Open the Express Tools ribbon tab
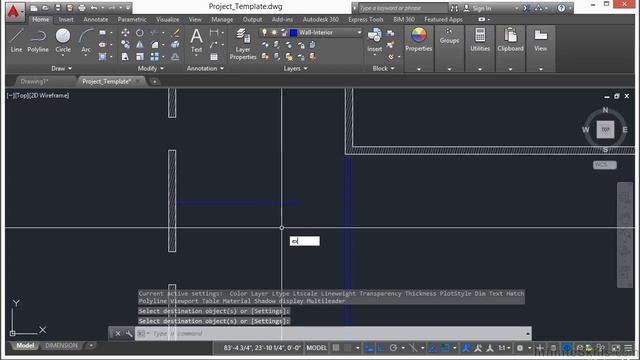This screenshot has width=640, height=360. click(x=366, y=19)
